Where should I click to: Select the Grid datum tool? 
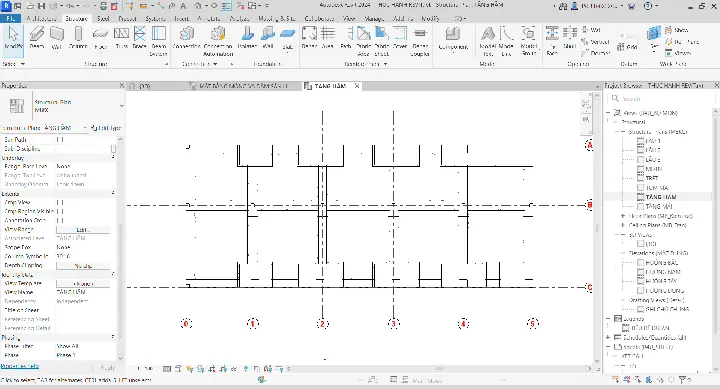[628, 47]
